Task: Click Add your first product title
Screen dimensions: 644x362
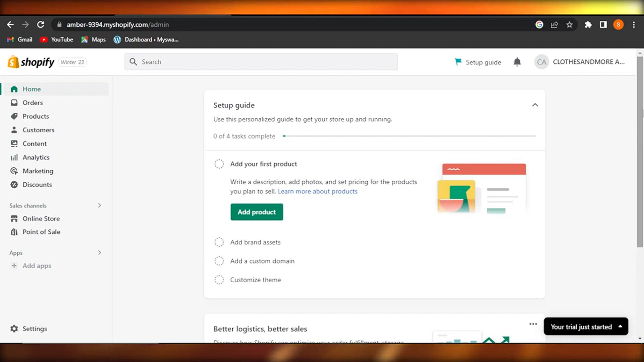Action: pos(264,164)
